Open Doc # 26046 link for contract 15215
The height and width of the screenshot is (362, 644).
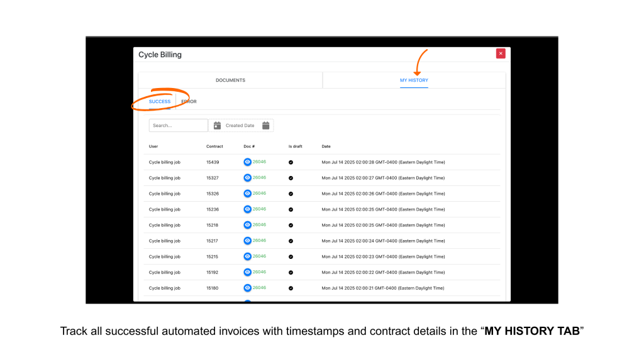259,256
